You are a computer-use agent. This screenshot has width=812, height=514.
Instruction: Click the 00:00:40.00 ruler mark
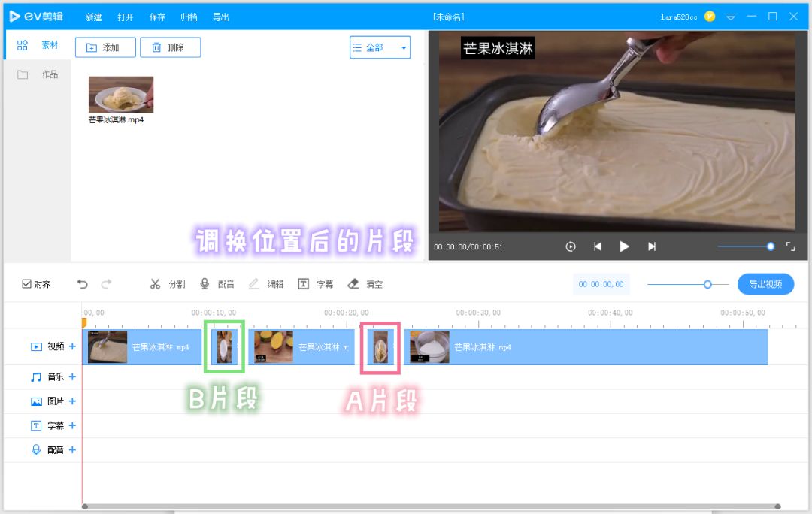(610, 313)
